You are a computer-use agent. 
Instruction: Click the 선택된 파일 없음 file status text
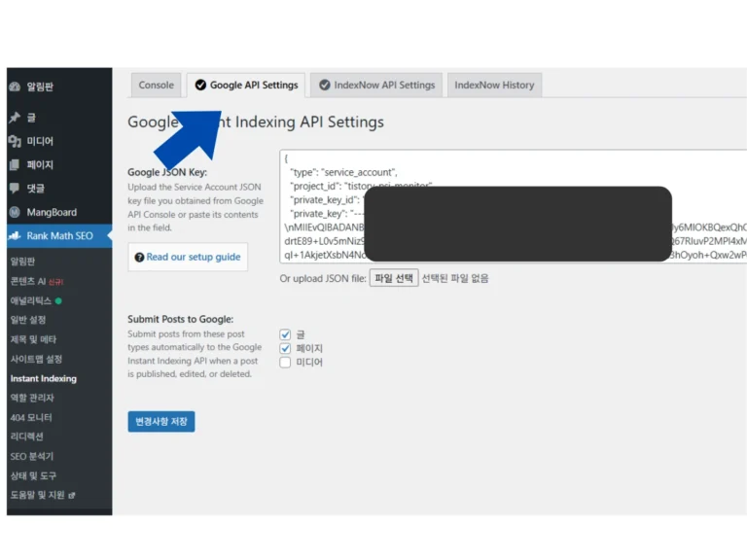(455, 278)
